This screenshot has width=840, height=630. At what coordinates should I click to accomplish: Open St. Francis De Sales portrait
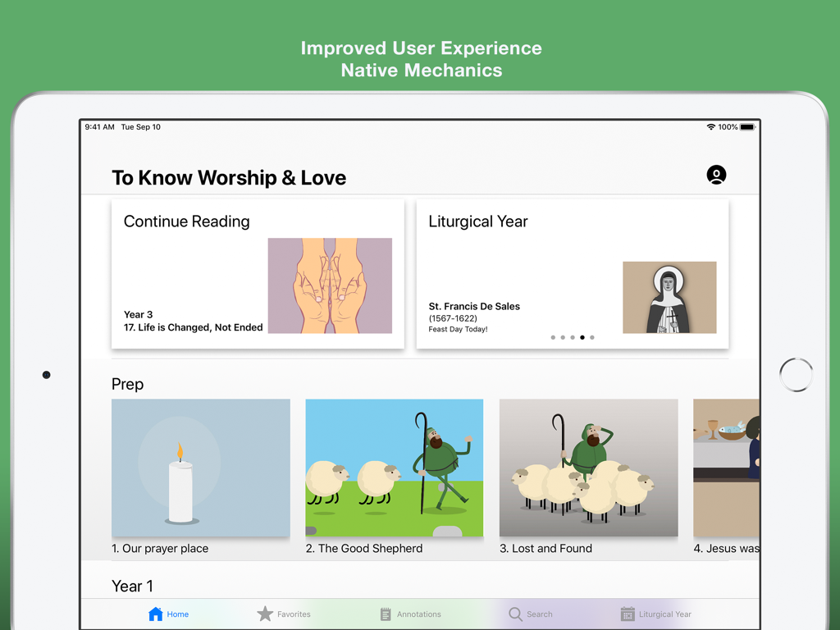tap(669, 298)
